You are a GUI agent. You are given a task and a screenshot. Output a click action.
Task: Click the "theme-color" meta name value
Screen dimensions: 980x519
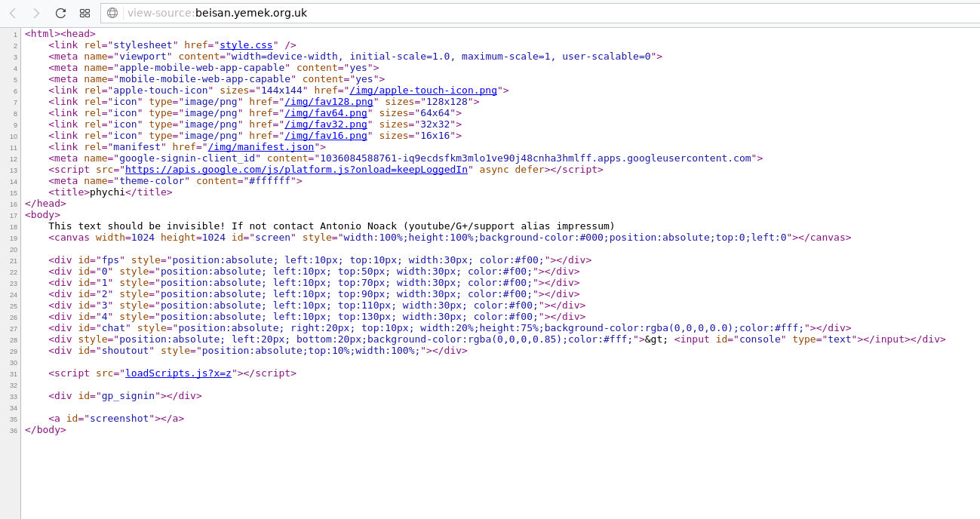(152, 181)
